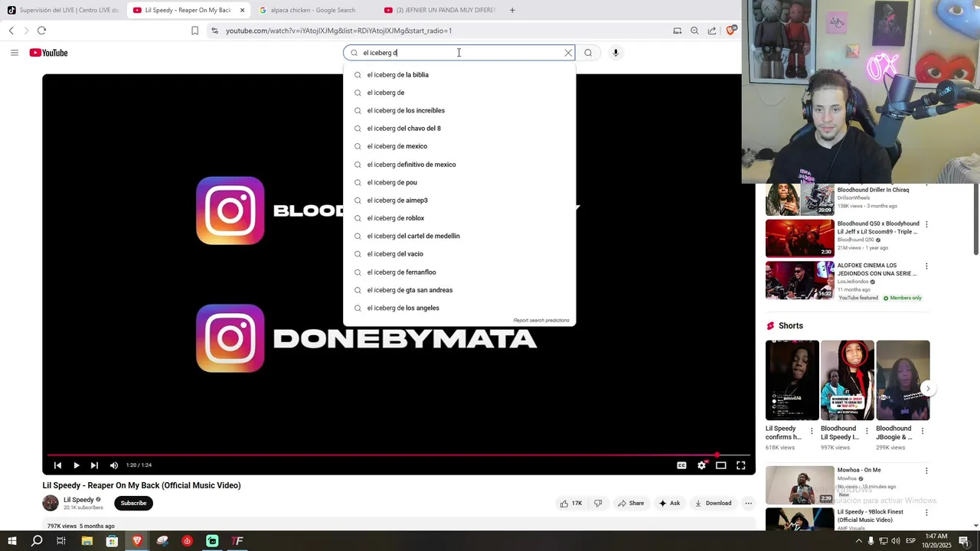Enter fullscreen in the video player

pyautogui.click(x=741, y=465)
